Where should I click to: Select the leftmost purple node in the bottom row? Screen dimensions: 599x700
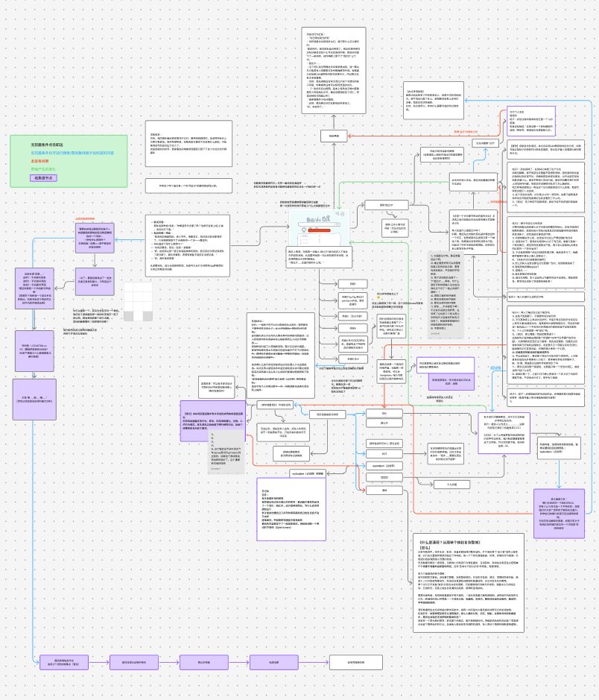[x=64, y=663]
